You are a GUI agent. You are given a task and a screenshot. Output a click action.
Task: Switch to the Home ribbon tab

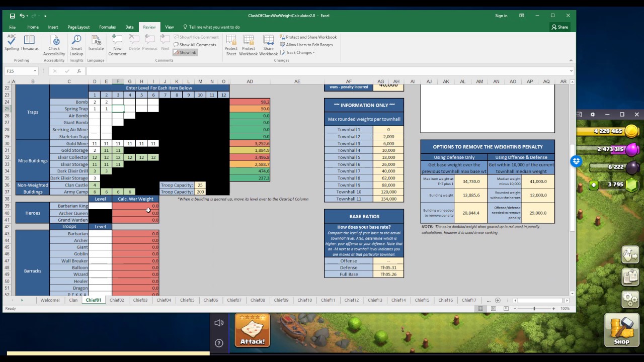(33, 27)
